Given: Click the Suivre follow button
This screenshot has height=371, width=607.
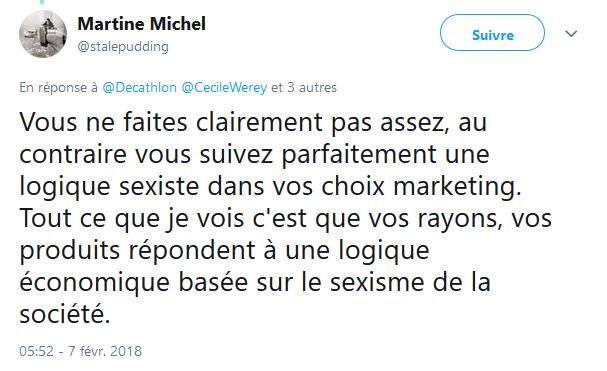Looking at the screenshot, I should [x=492, y=33].
